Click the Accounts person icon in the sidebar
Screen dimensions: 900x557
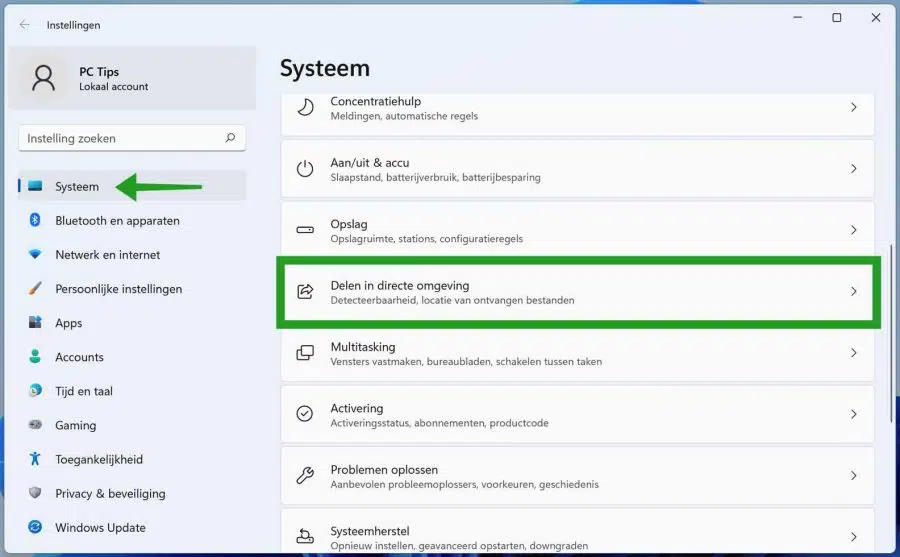[x=35, y=357]
